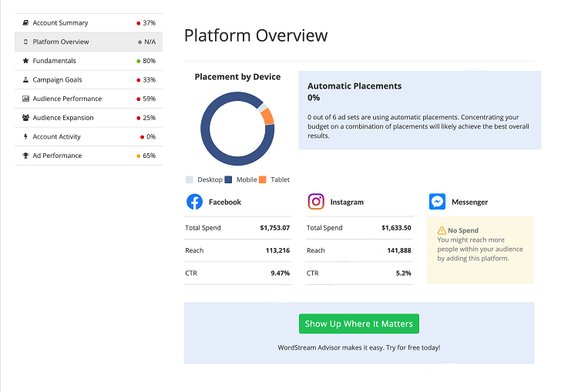This screenshot has height=392, width=578.
Task: Click the Audience Performance 59% score
Action: point(150,99)
